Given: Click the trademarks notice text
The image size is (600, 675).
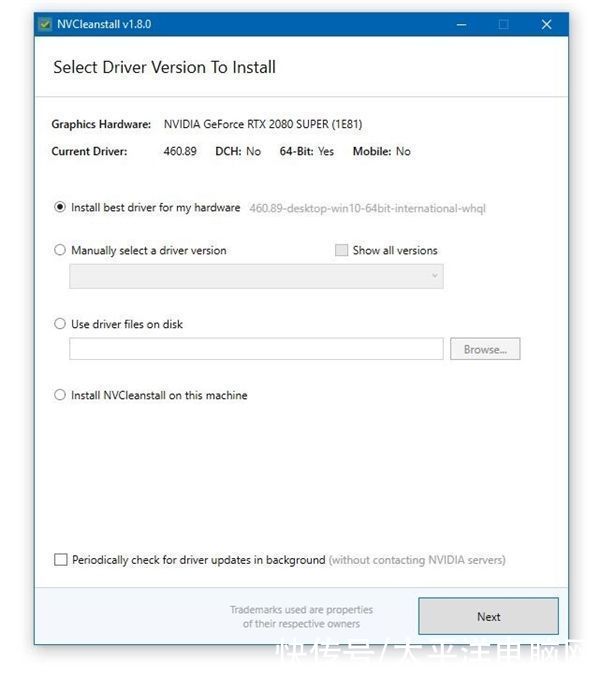Looking at the screenshot, I should (x=301, y=616).
